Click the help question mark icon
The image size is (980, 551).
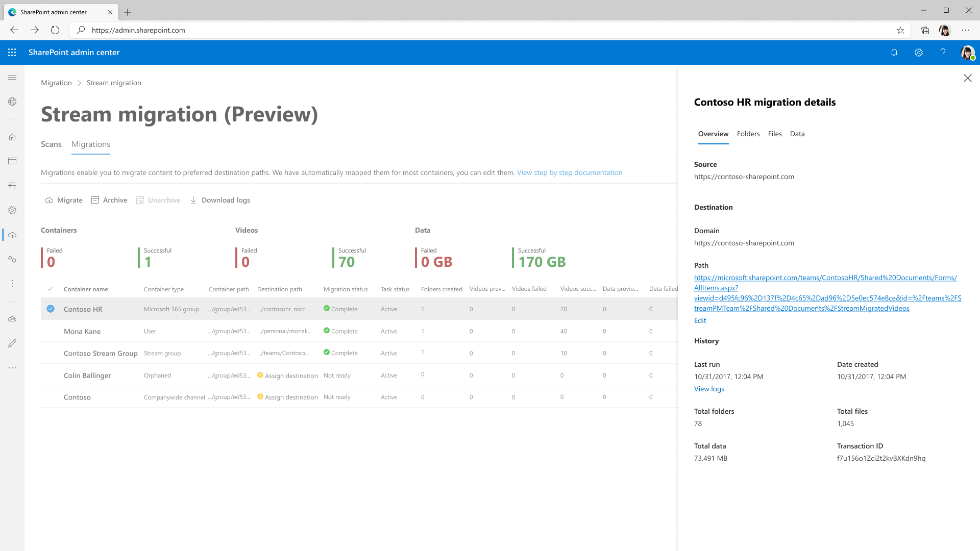click(943, 53)
